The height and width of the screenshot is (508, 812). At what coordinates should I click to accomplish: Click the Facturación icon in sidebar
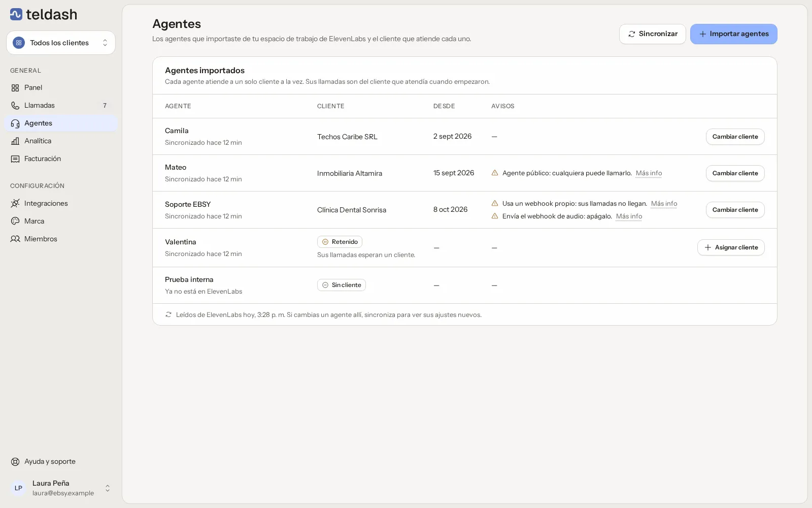coord(15,159)
